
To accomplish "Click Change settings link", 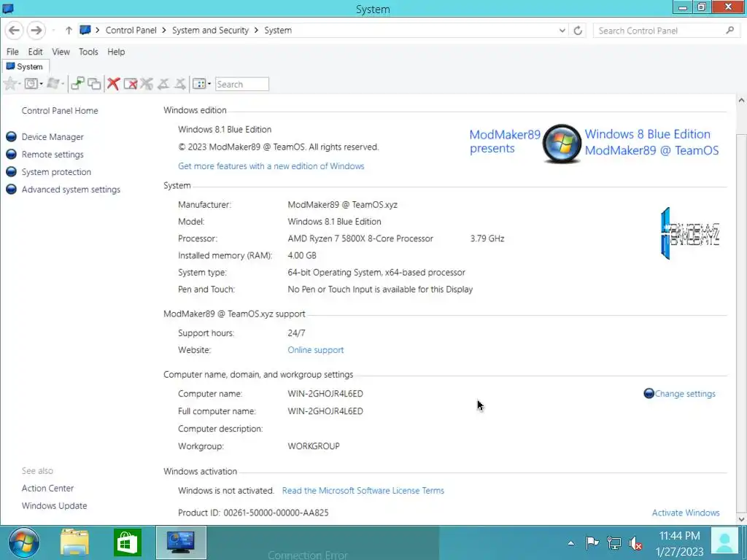I will 685,394.
